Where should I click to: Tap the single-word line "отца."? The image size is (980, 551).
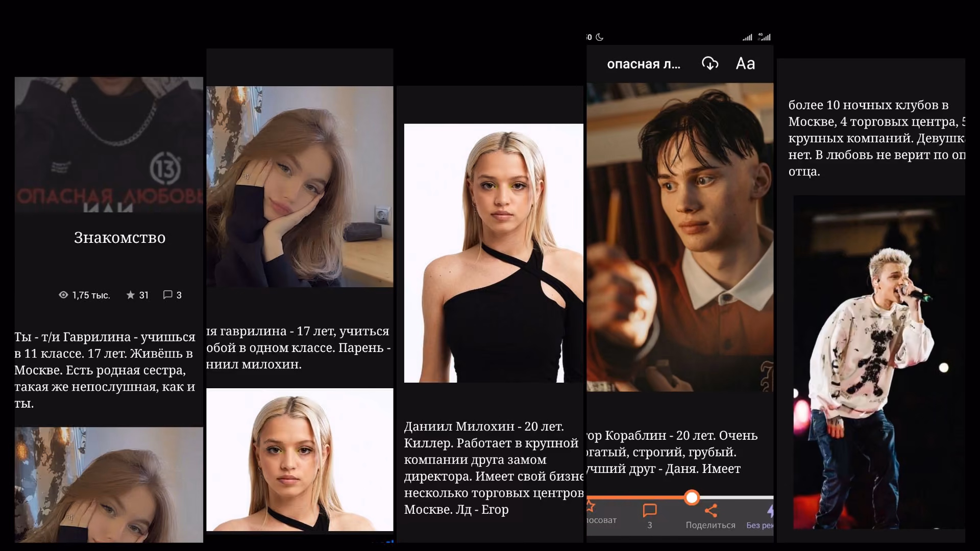tap(804, 171)
